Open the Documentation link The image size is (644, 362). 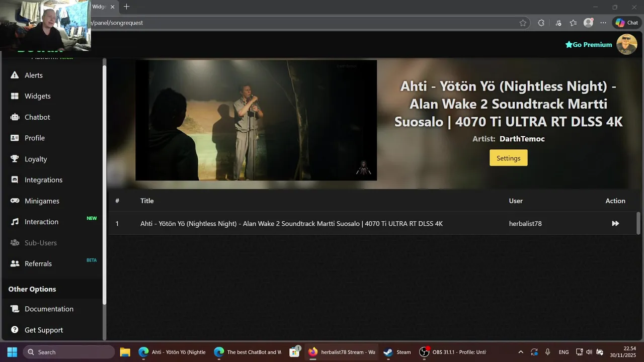coord(49,309)
